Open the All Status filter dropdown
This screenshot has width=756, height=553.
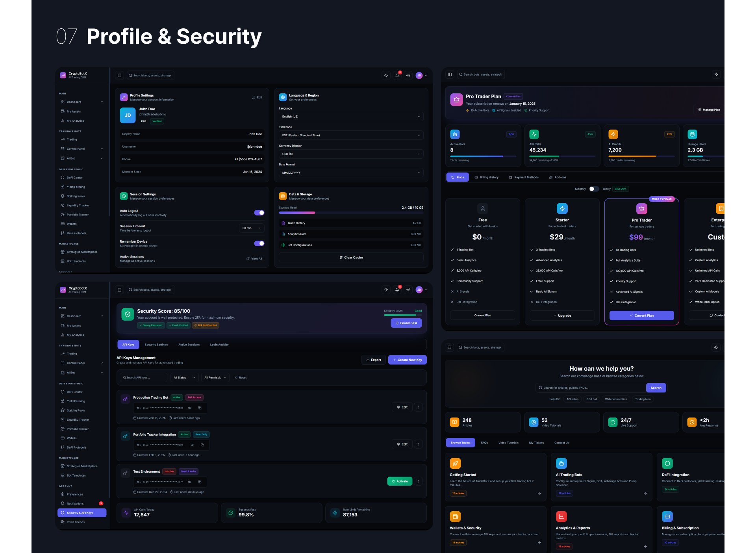tap(184, 377)
